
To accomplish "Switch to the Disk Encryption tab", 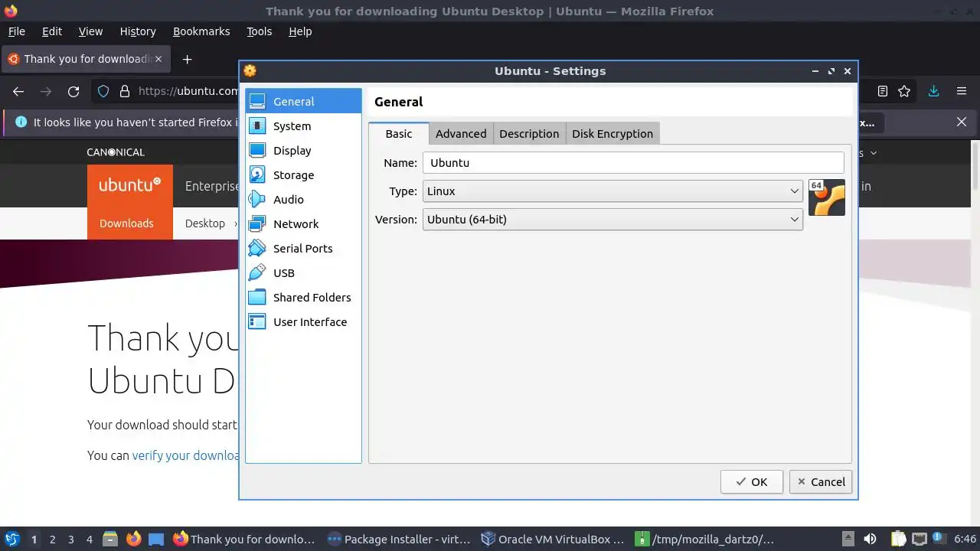I will (612, 133).
